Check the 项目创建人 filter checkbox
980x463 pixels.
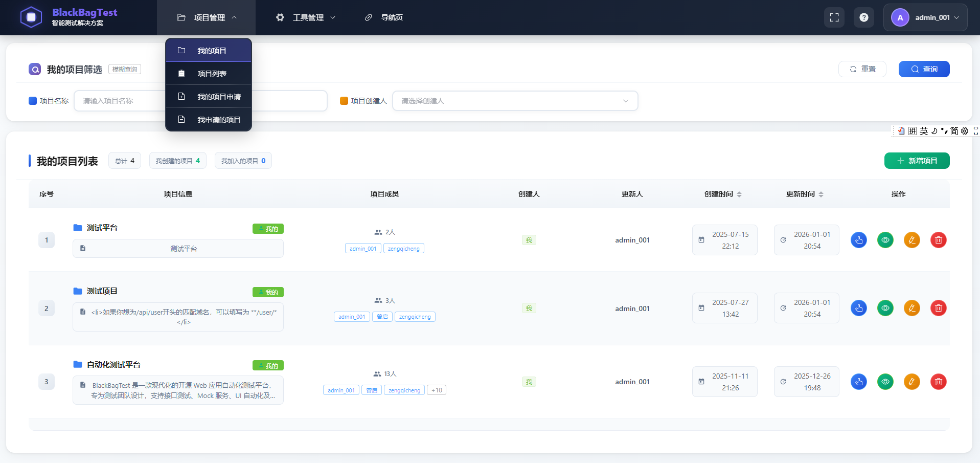(344, 101)
